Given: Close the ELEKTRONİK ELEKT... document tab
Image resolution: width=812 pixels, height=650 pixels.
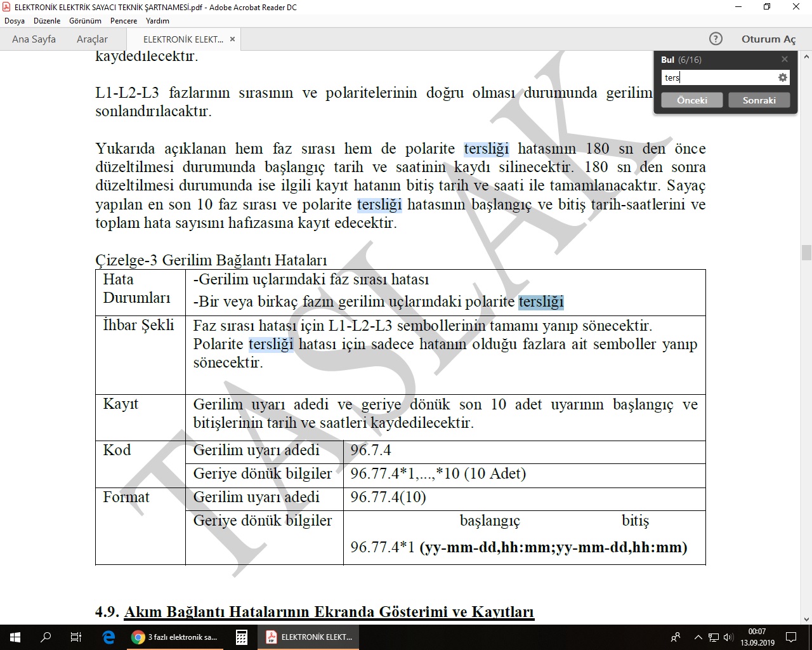Looking at the screenshot, I should point(232,39).
